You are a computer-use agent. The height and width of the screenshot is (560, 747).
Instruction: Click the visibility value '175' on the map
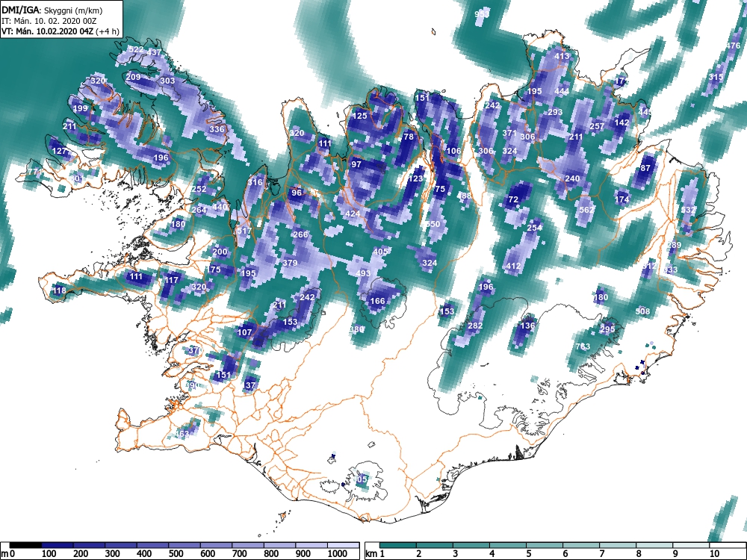click(x=214, y=270)
